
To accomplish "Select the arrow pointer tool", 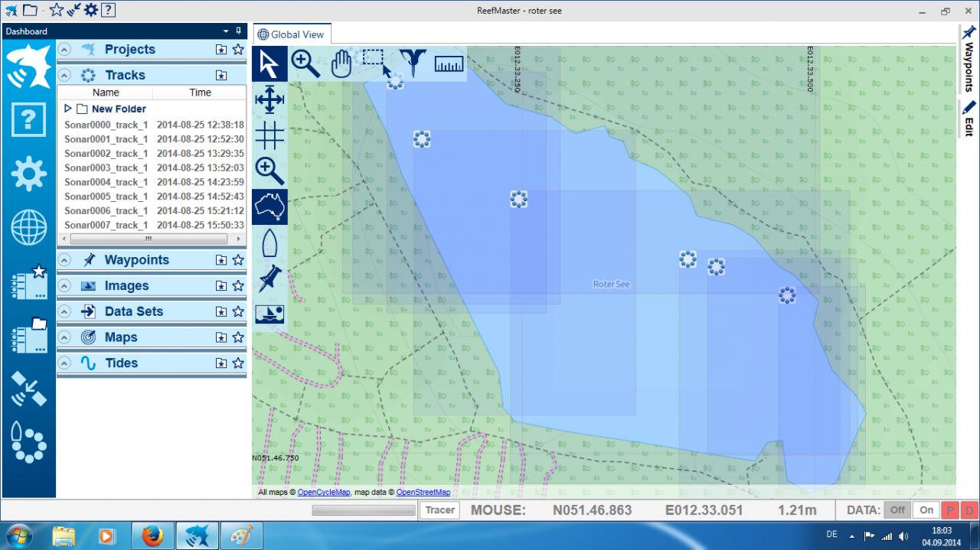I will [269, 63].
